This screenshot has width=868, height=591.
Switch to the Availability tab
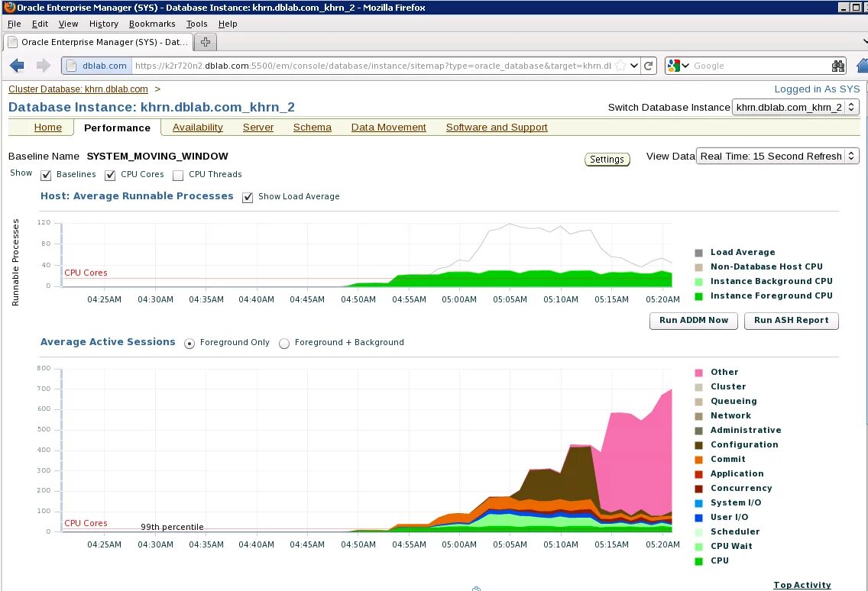click(198, 128)
